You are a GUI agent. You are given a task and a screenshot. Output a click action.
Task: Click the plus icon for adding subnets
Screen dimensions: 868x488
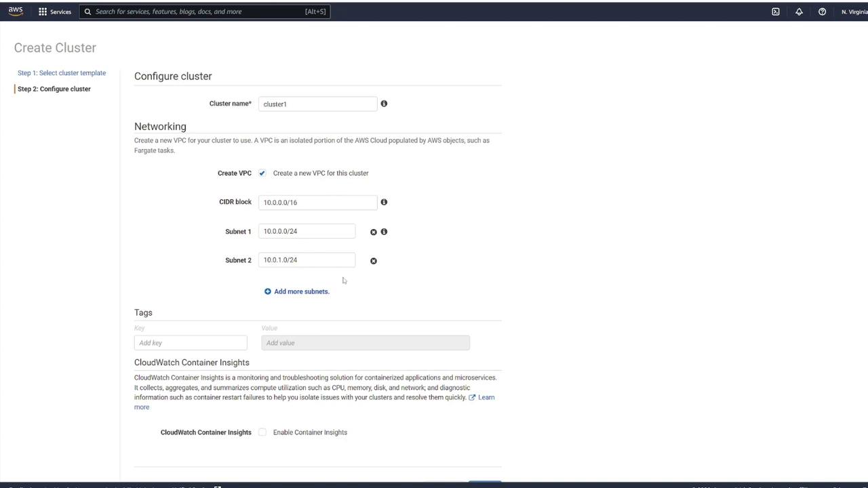pos(267,291)
